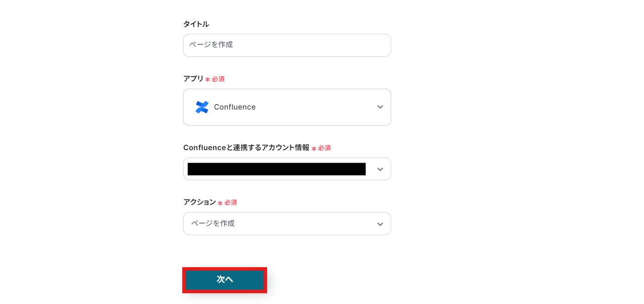Click the red highlight frame around 次へ
Screen dimensions: 644x304
coord(224,269)
